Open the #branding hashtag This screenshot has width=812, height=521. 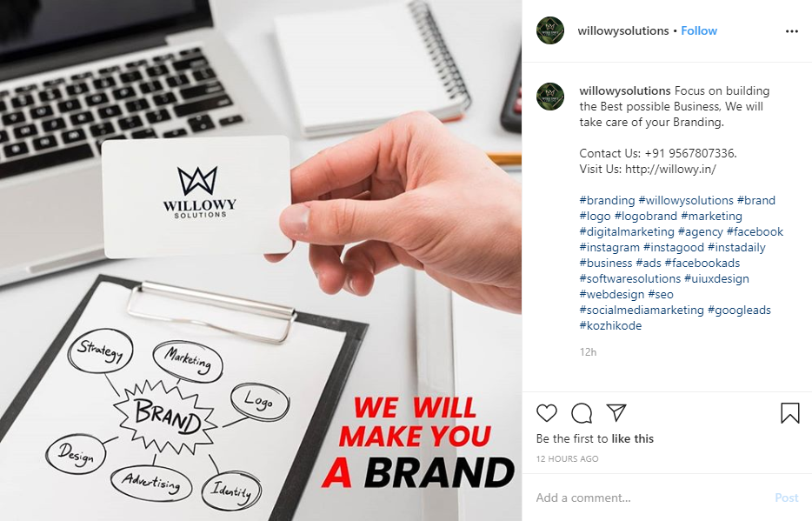[x=607, y=200]
